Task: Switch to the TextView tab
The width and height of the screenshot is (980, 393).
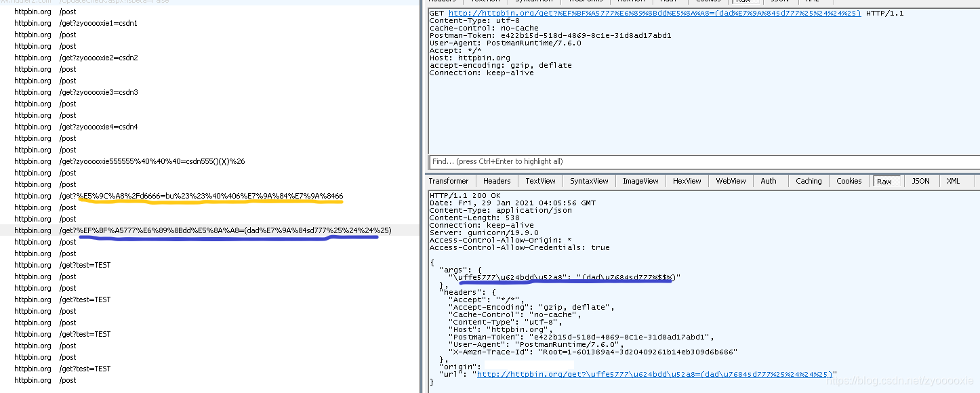Action: pos(540,181)
